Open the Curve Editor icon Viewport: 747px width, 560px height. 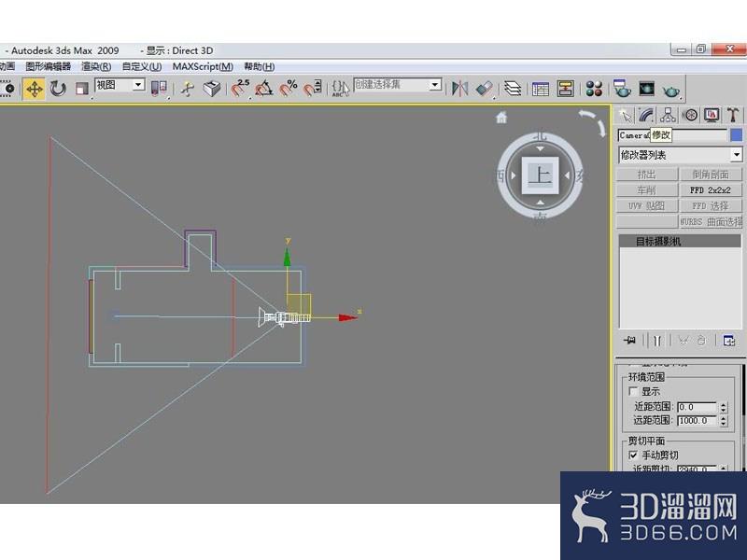click(541, 89)
